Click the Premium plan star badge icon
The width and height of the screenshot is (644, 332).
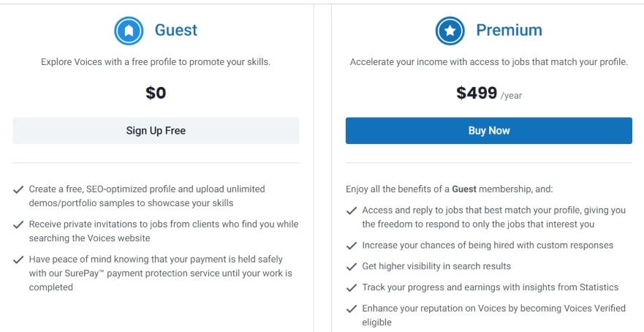click(x=450, y=31)
